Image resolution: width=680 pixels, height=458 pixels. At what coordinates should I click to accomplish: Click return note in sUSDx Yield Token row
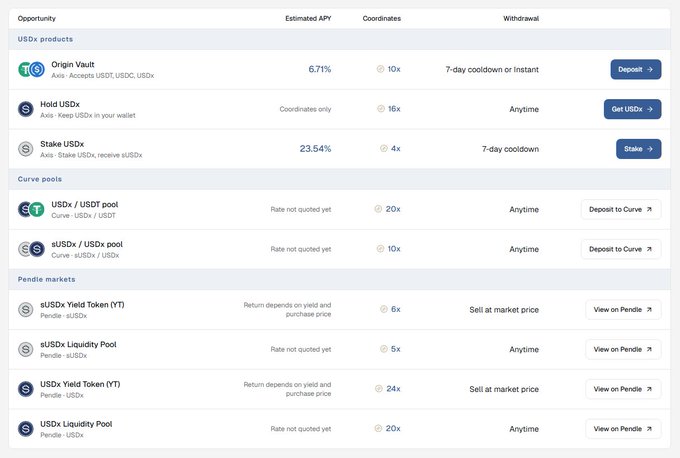287,310
